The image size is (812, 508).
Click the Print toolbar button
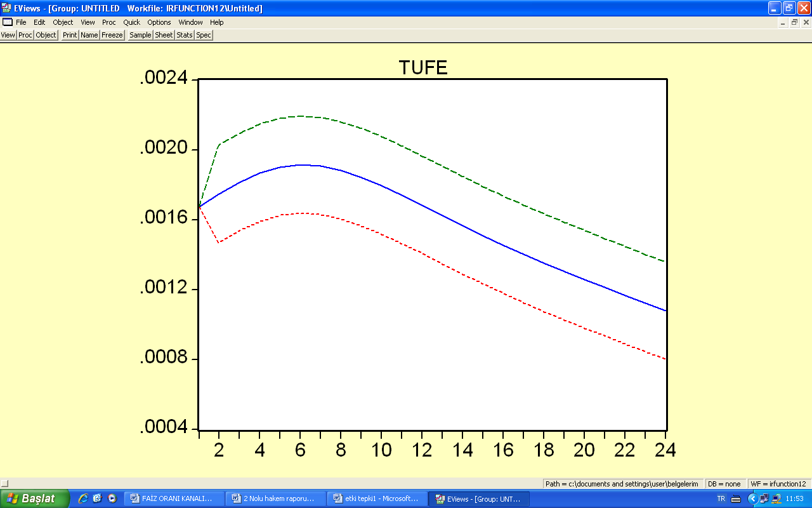pyautogui.click(x=70, y=35)
